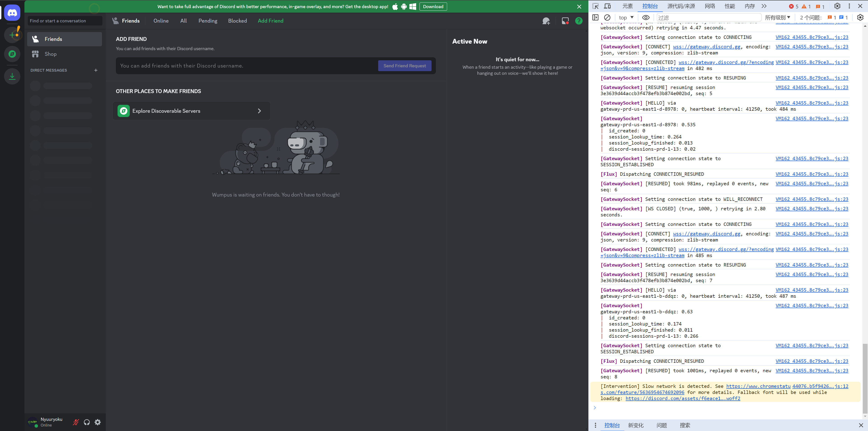Open the 网络 Network tab

point(710,6)
